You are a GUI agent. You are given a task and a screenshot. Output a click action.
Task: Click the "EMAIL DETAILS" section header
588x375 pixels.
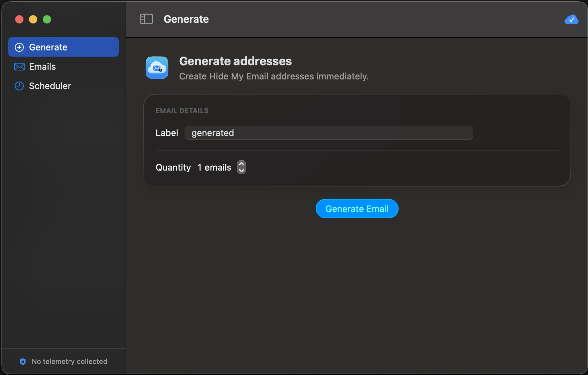click(182, 111)
